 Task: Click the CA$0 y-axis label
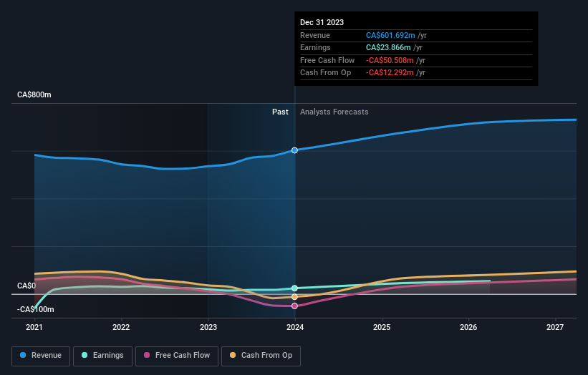(26, 286)
